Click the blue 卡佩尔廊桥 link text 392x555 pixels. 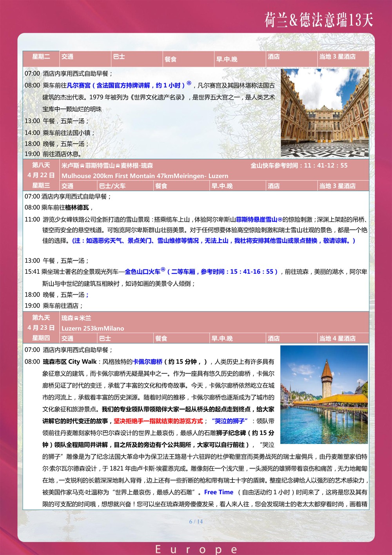point(147,362)
